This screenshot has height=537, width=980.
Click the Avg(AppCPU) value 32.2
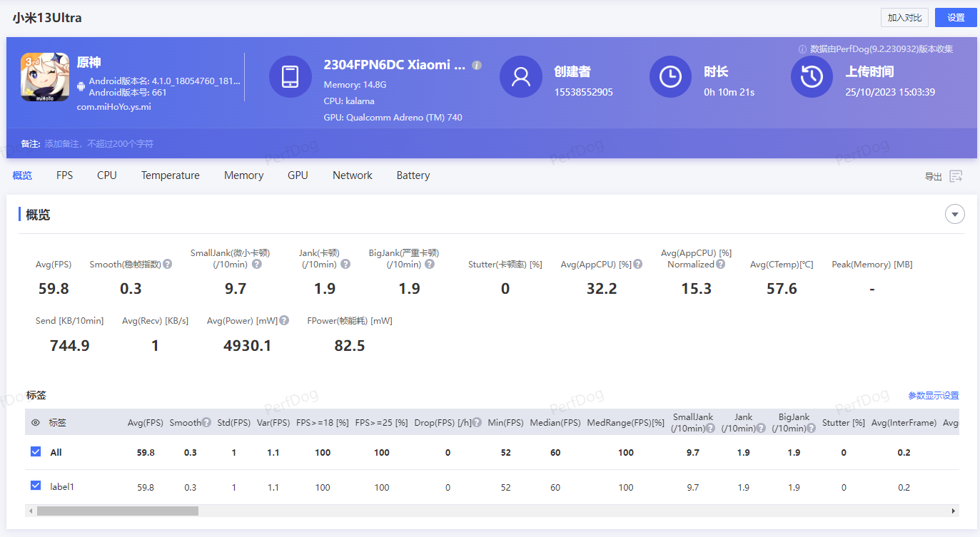[x=602, y=289]
